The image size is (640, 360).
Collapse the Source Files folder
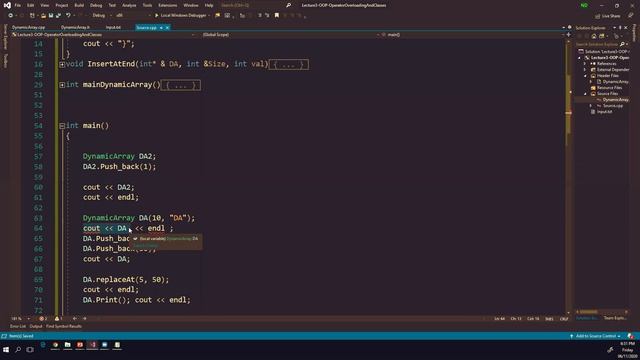(x=585, y=93)
